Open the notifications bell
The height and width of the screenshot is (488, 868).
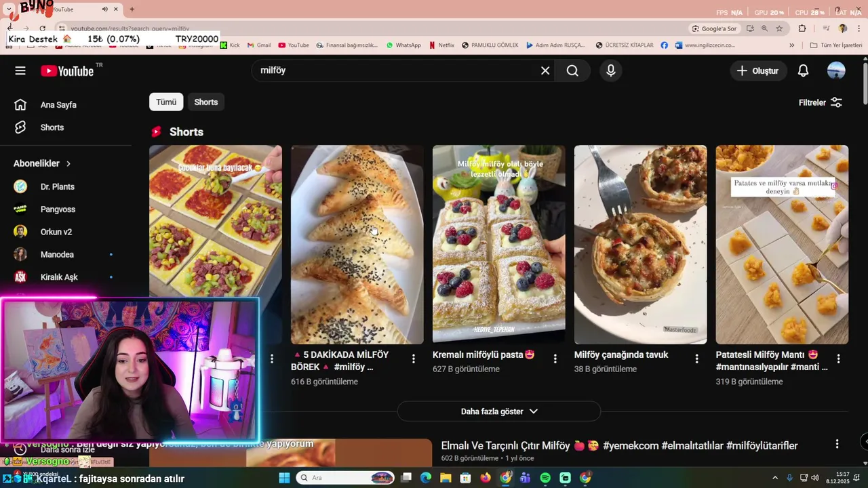803,70
